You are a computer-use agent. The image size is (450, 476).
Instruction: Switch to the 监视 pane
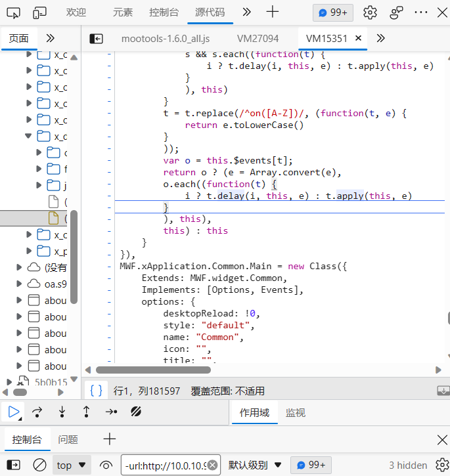click(295, 412)
